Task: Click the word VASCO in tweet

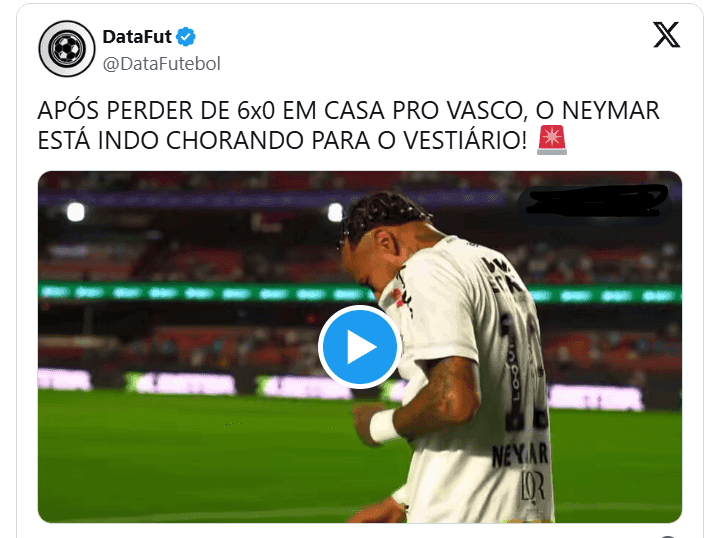Action: [x=487, y=111]
